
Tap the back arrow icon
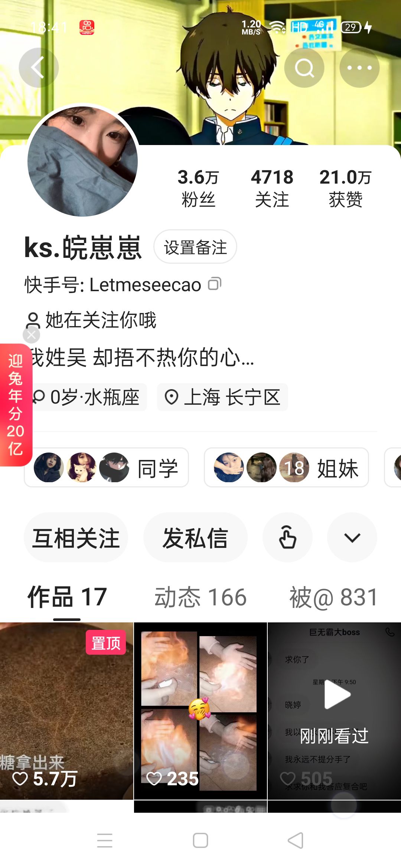click(39, 68)
